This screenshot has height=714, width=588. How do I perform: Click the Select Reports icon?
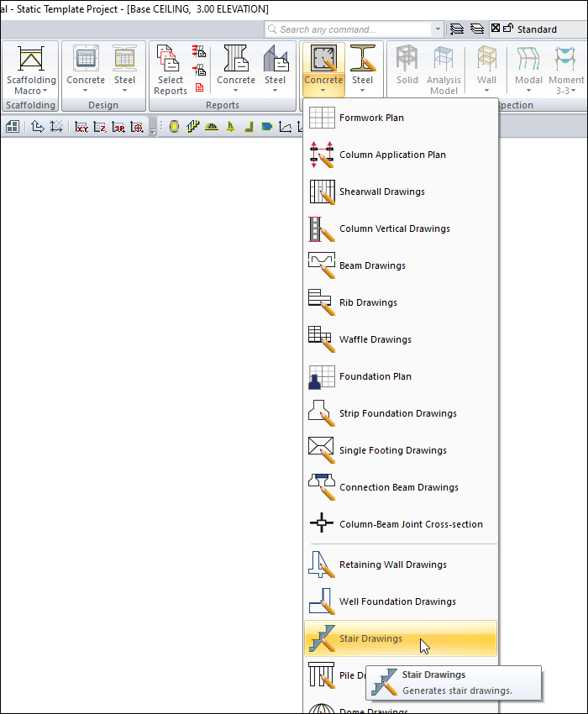168,58
